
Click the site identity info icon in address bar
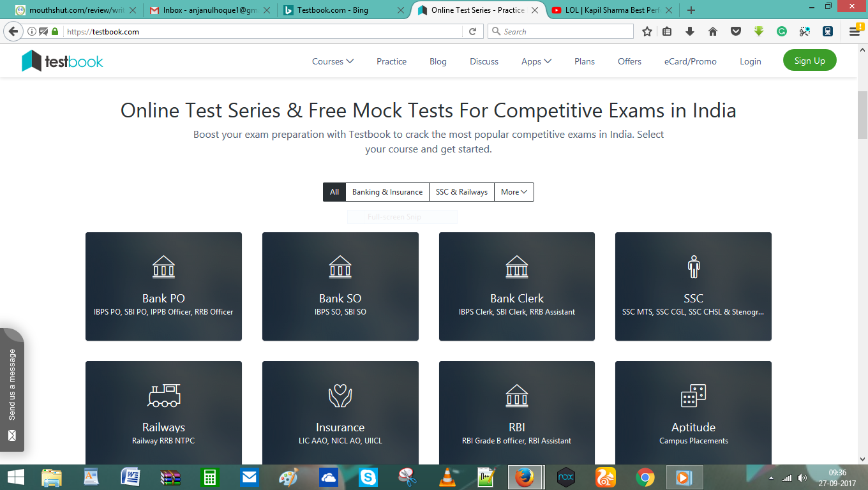click(31, 31)
